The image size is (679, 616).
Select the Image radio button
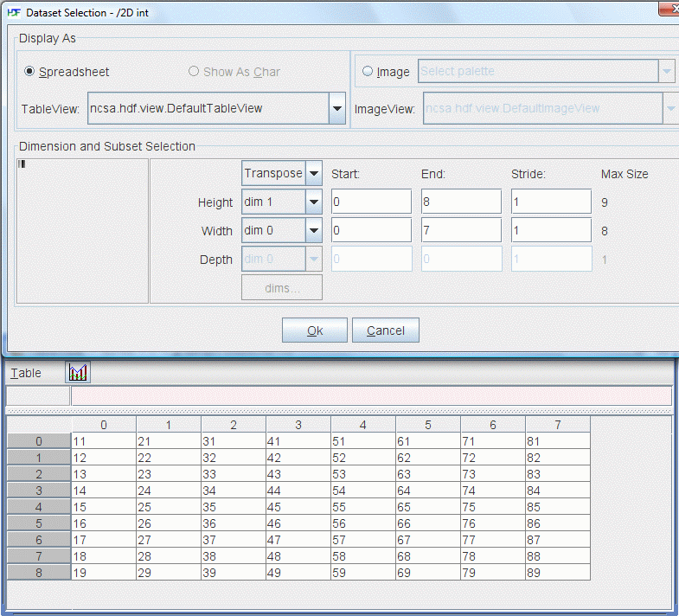point(368,71)
